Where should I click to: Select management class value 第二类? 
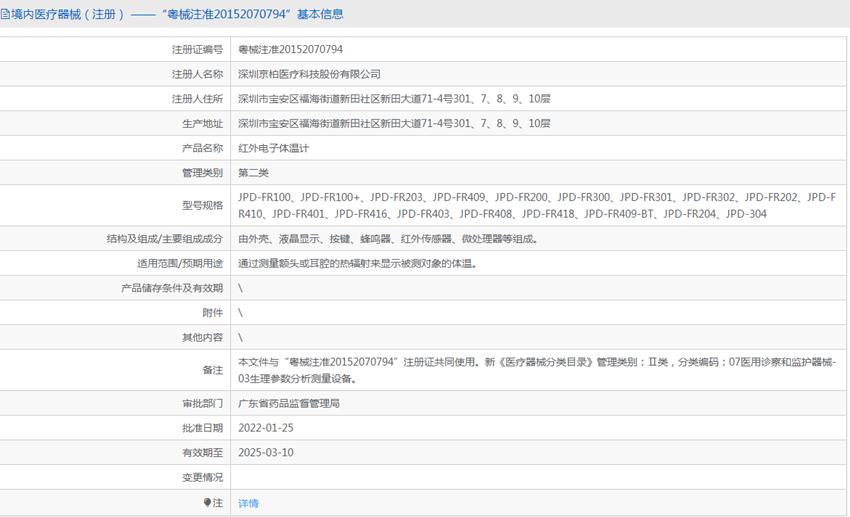253,173
